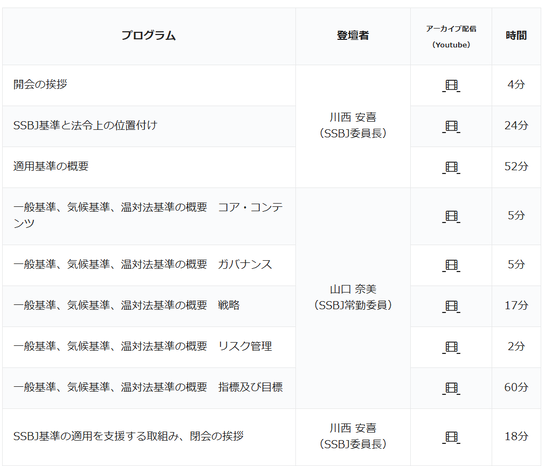Click the アーカイブ配信 (Youtube) header
The height and width of the screenshot is (466, 545).
[x=451, y=36]
